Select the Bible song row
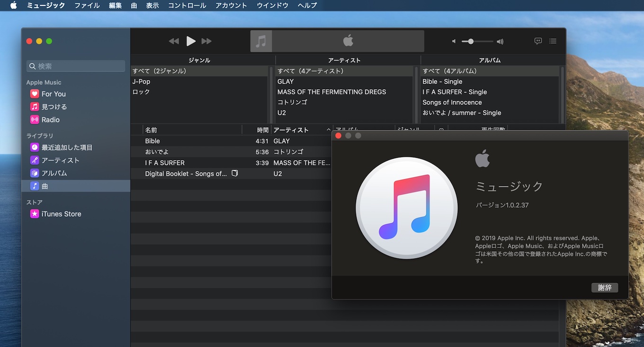Viewport: 644px width, 347px height. coord(231,141)
